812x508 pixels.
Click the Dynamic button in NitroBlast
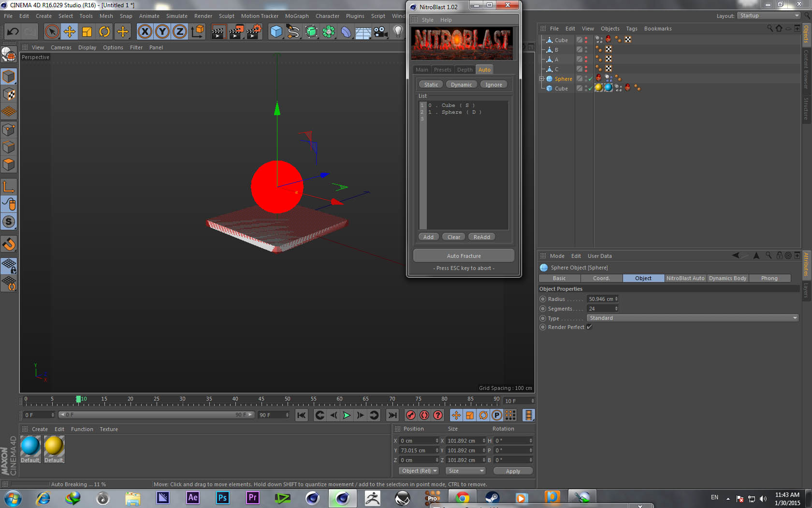click(x=462, y=85)
